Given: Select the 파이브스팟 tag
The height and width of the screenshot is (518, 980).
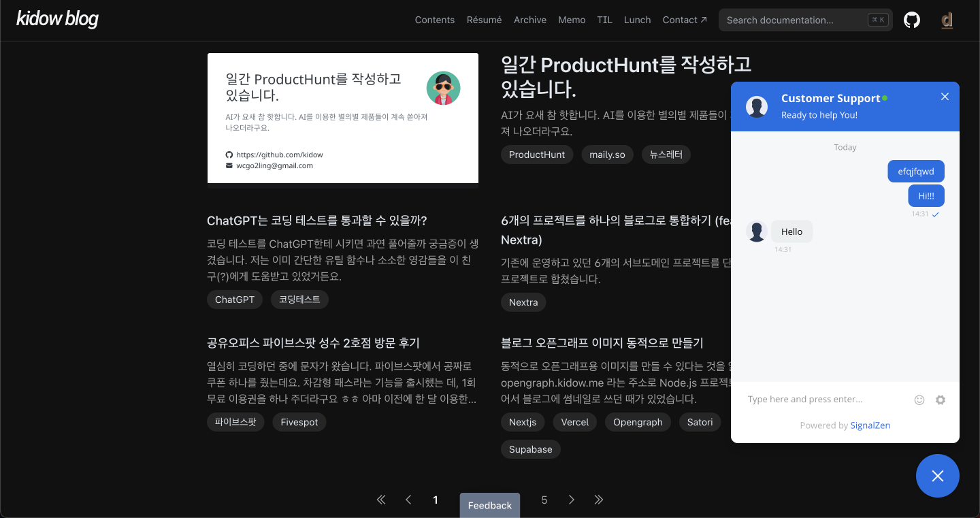Looking at the screenshot, I should click(x=235, y=422).
